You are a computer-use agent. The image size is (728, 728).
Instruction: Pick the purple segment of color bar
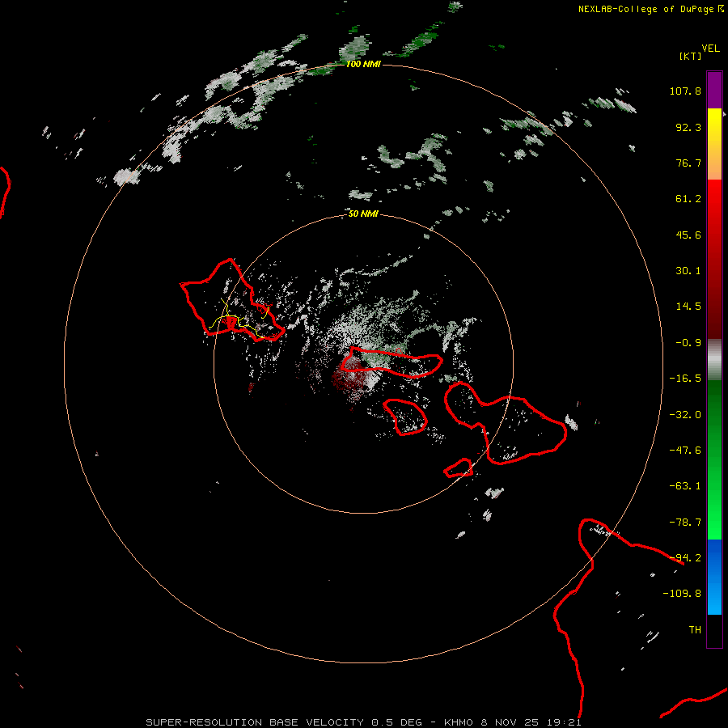point(714,90)
